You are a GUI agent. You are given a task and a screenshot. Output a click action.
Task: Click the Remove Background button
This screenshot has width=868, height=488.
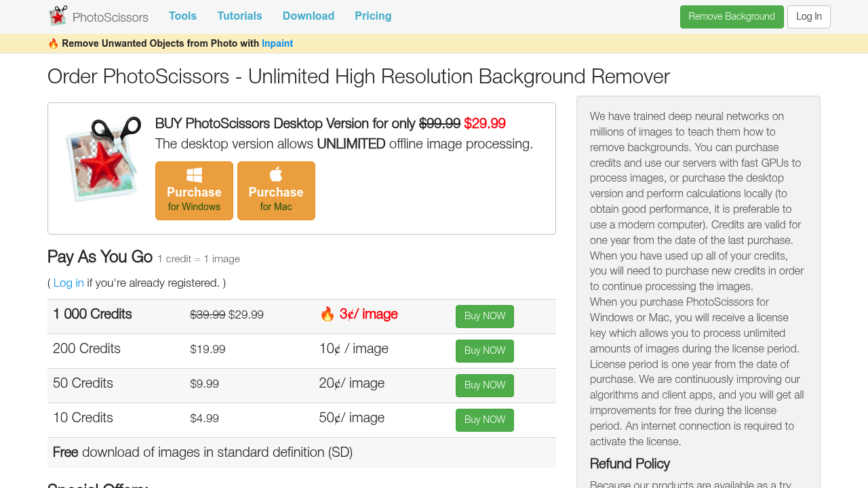coord(732,17)
